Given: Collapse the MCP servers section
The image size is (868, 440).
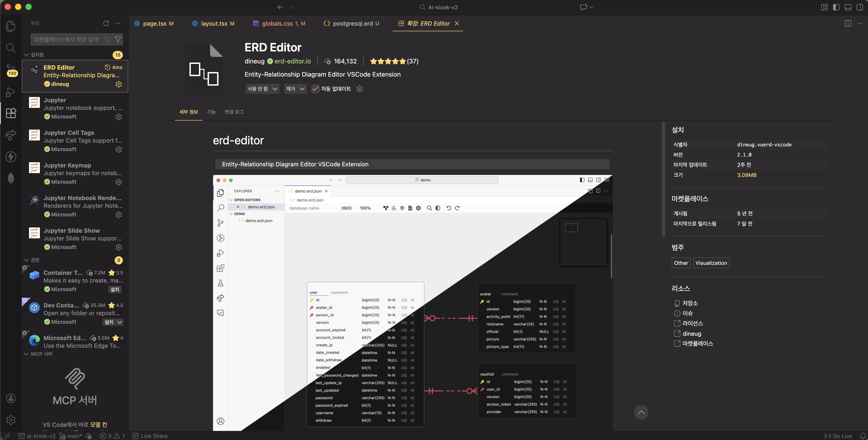Looking at the screenshot, I should tap(26, 354).
